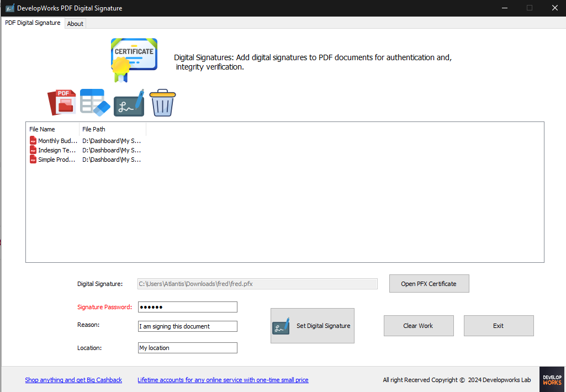
Task: Click into the Reason text field
Action: point(187,326)
